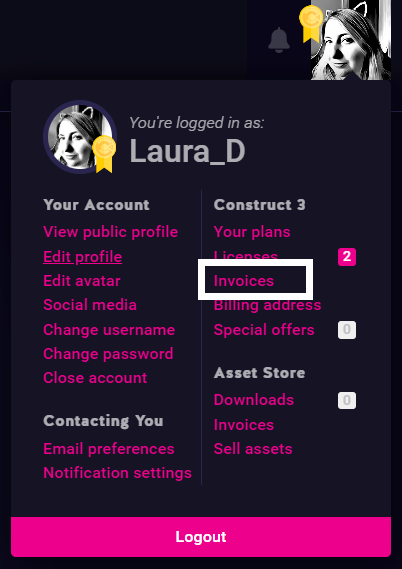Open Notification settings
The height and width of the screenshot is (569, 402).
118,473
